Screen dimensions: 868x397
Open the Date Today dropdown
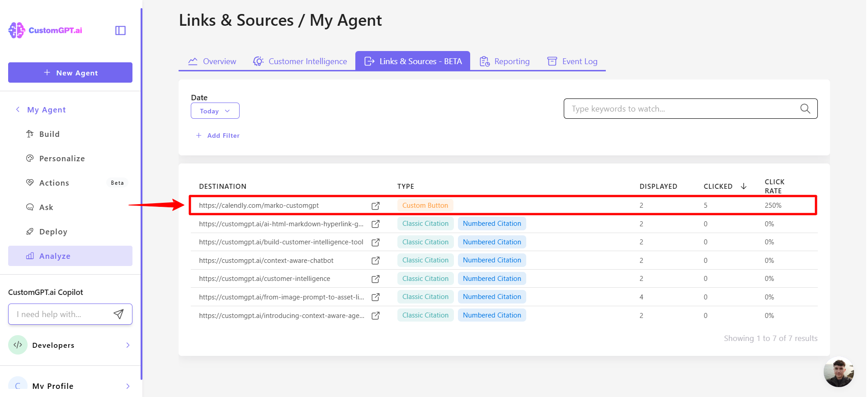(215, 111)
